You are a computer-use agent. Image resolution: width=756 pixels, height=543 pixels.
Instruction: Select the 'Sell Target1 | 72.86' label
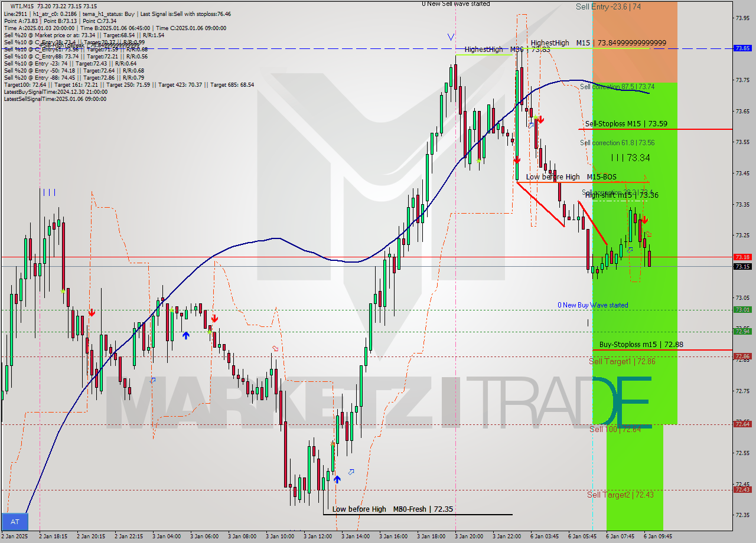pos(622,361)
